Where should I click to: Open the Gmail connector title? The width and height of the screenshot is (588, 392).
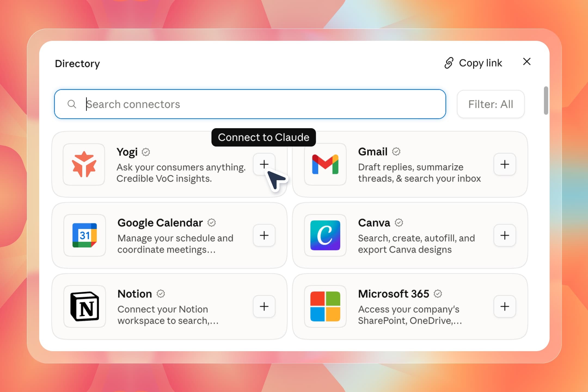[373, 152]
